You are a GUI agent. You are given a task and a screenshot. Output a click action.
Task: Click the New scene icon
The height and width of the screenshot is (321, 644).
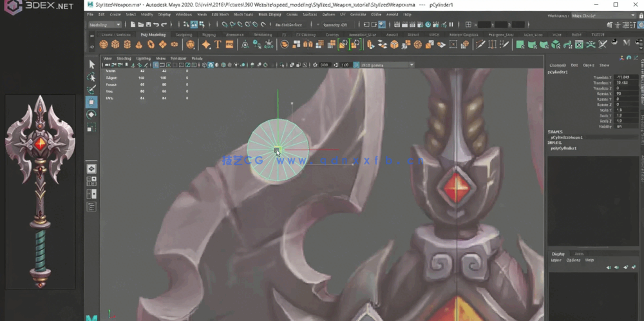133,24
